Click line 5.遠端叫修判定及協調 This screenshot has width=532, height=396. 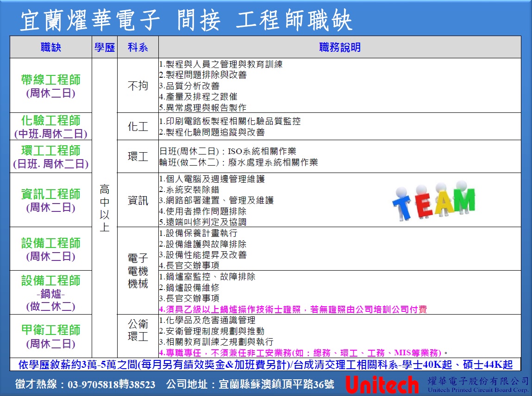pos(203,222)
